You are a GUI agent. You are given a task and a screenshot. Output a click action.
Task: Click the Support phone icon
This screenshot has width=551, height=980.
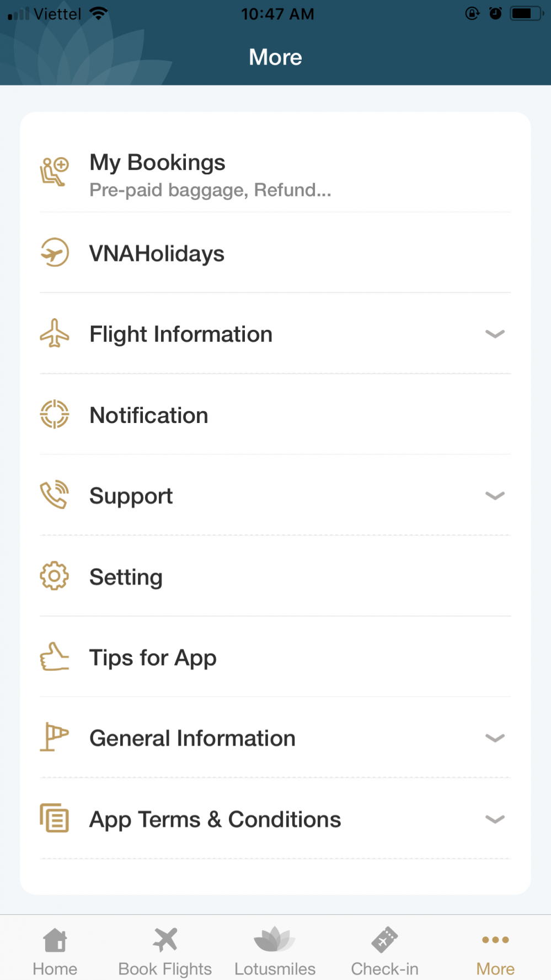click(x=55, y=495)
